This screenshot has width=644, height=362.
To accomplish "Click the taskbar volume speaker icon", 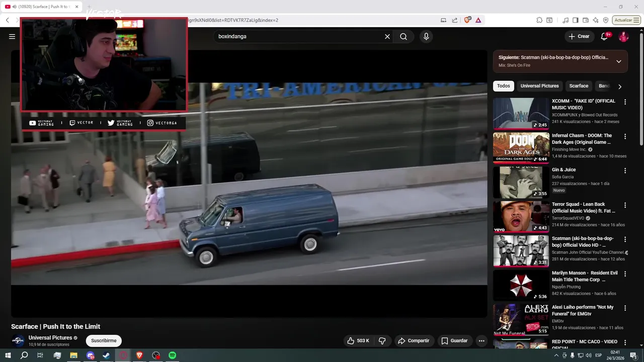I will click(x=589, y=355).
